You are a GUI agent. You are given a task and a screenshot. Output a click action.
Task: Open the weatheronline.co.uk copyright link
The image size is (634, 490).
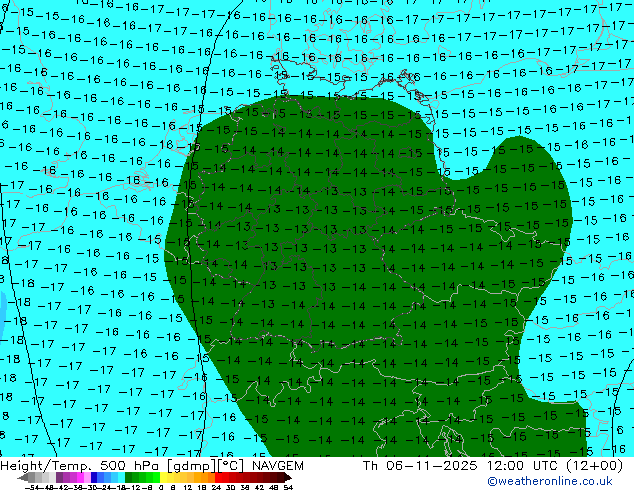pos(550,481)
